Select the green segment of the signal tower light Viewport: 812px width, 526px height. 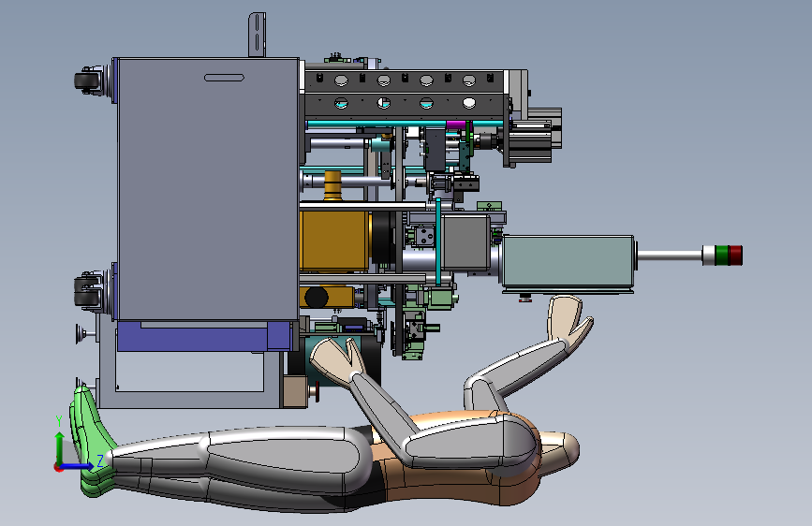pyautogui.click(x=722, y=256)
